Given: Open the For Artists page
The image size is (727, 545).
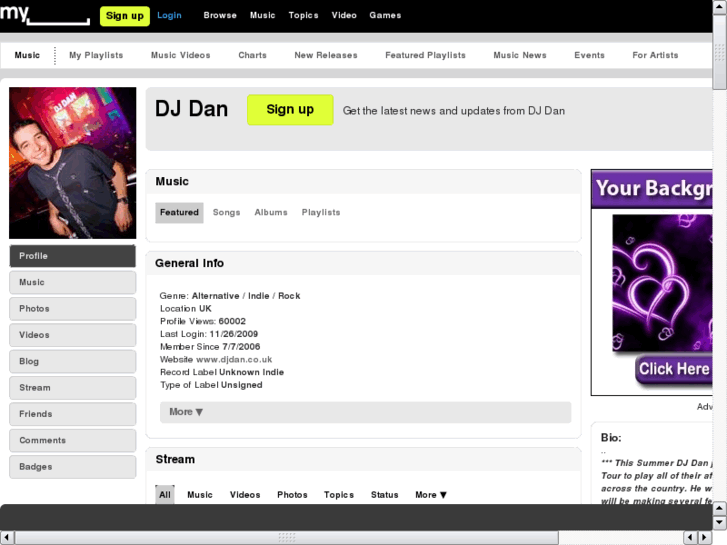Looking at the screenshot, I should click(x=655, y=55).
